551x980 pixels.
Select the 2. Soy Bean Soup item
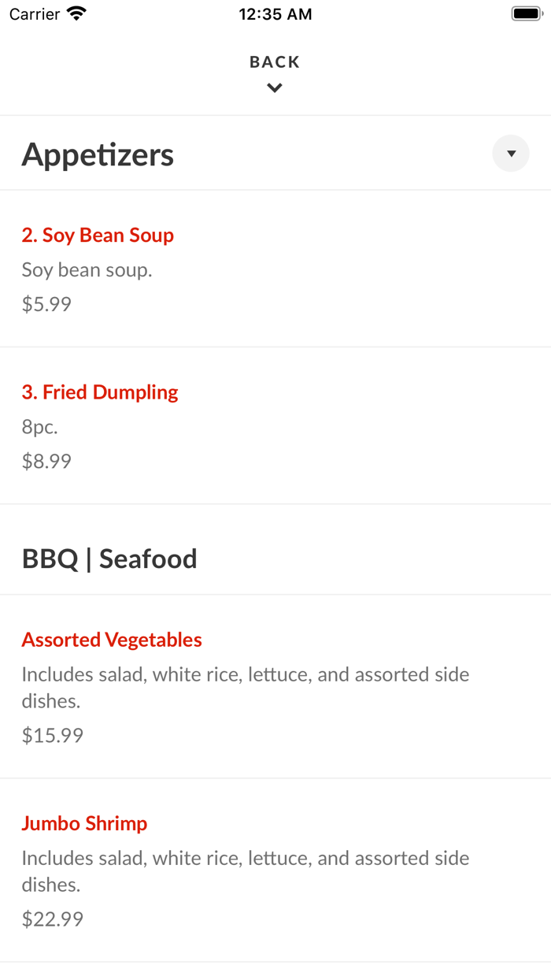98,236
